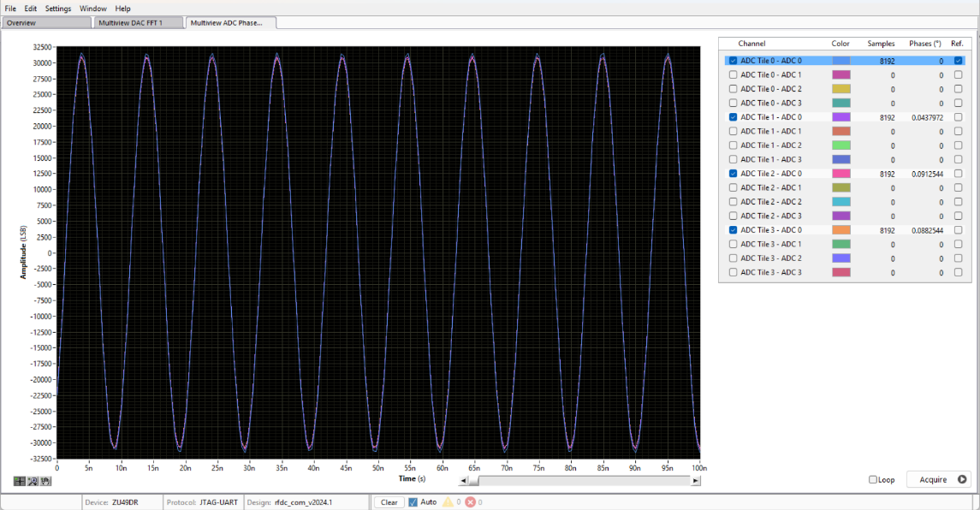This screenshot has width=980, height=510.
Task: Click the red error count icon
Action: (x=470, y=502)
